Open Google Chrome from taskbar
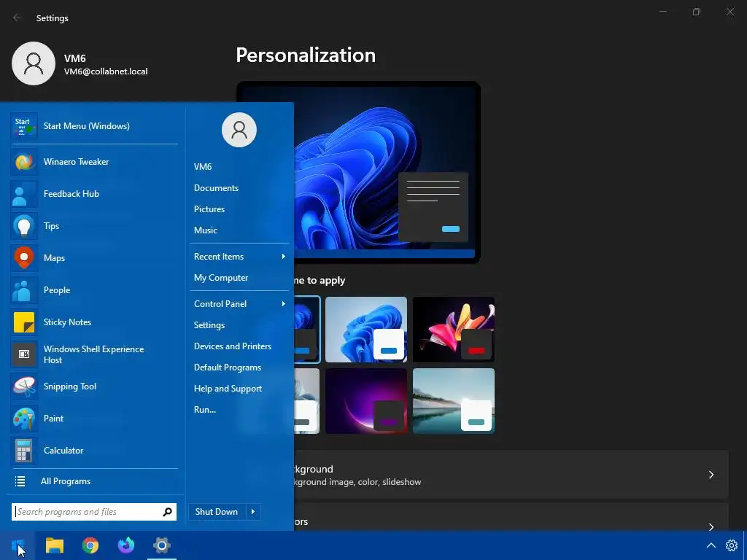This screenshot has height=560, width=747. tap(90, 545)
